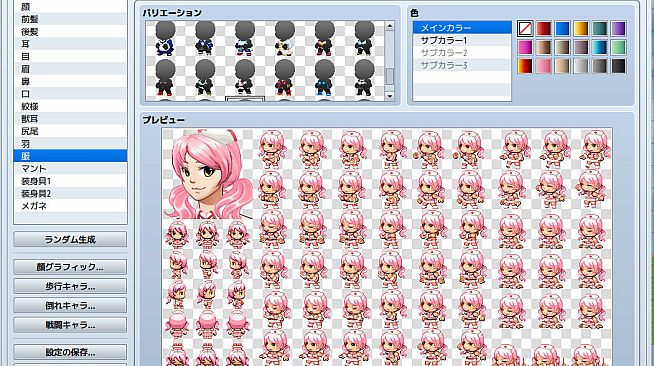Select 前髪 in the parts list
Viewport: 654px width, 366px height.
[x=70, y=19]
